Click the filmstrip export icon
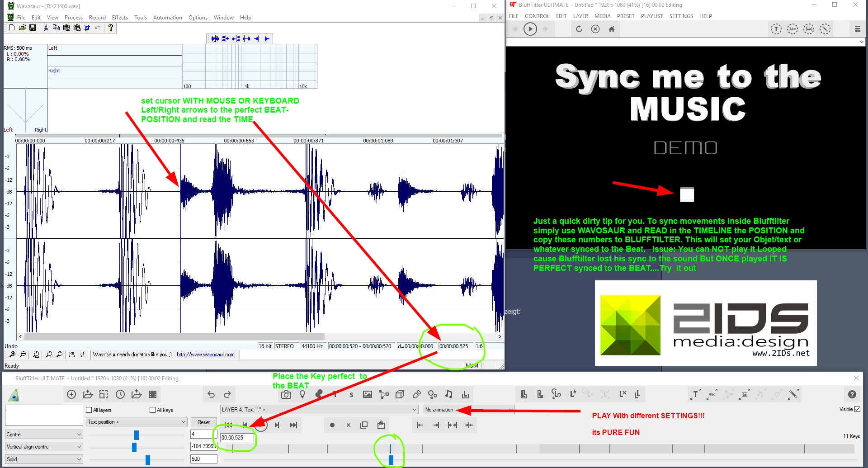This screenshot has width=868, height=468. [x=153, y=394]
